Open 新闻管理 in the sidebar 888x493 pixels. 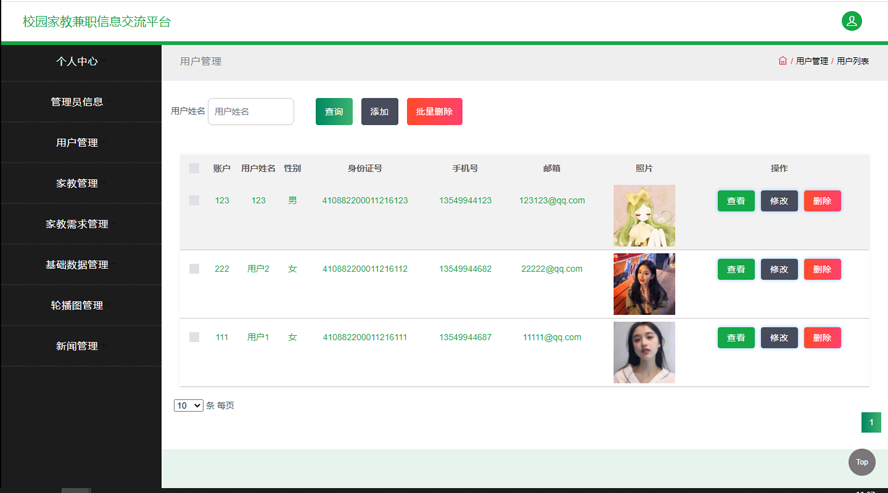(x=77, y=346)
